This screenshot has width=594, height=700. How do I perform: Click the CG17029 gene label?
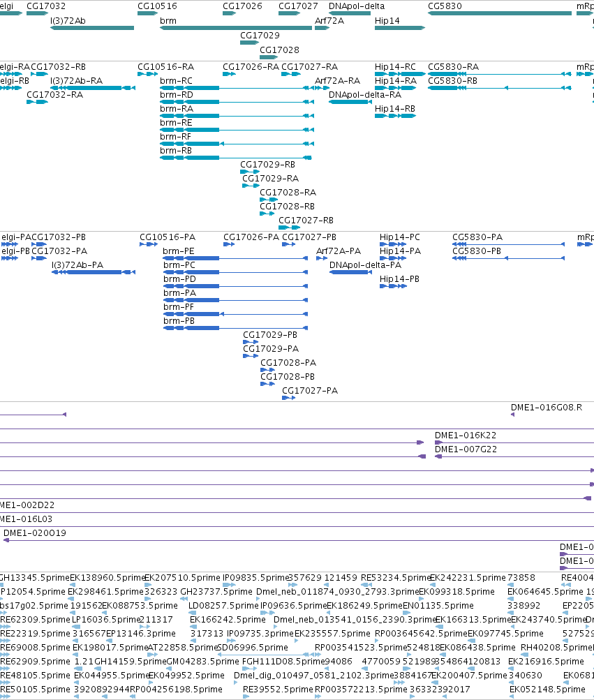(260, 36)
